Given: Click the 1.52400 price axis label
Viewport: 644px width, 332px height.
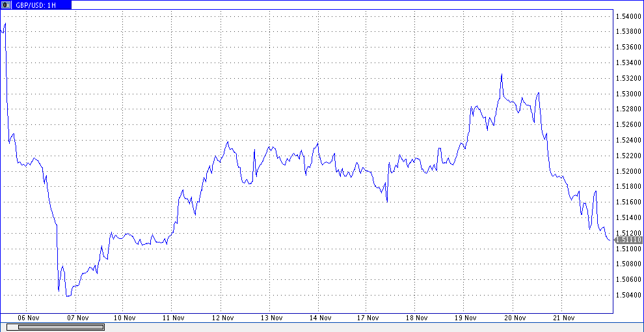Looking at the screenshot, I should point(628,140).
